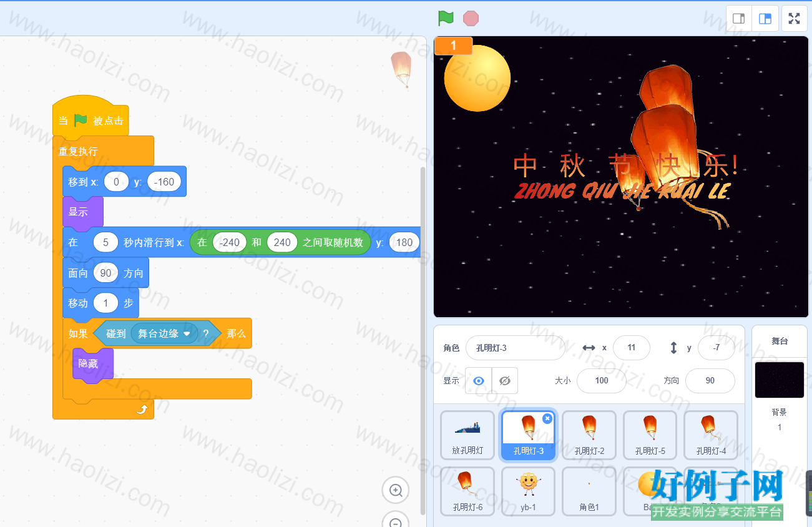Select the 孔明灯-3 sprite
Viewport: 812px width, 527px height.
pos(529,435)
